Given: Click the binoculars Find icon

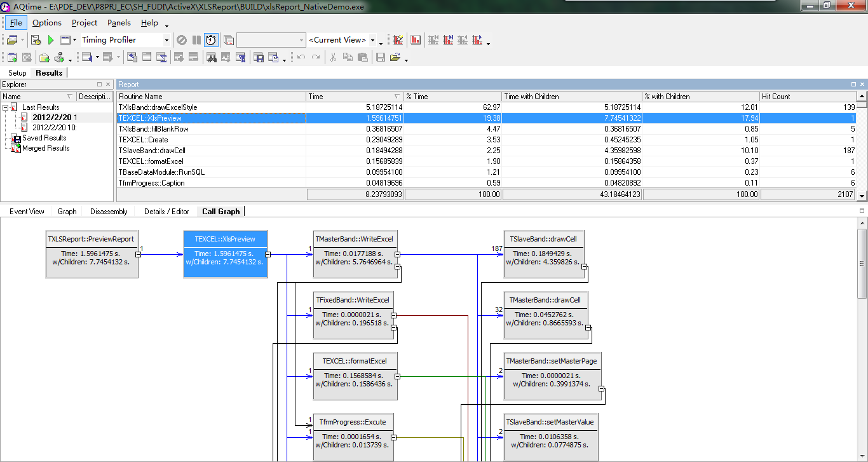Looking at the screenshot, I should click(x=211, y=58).
